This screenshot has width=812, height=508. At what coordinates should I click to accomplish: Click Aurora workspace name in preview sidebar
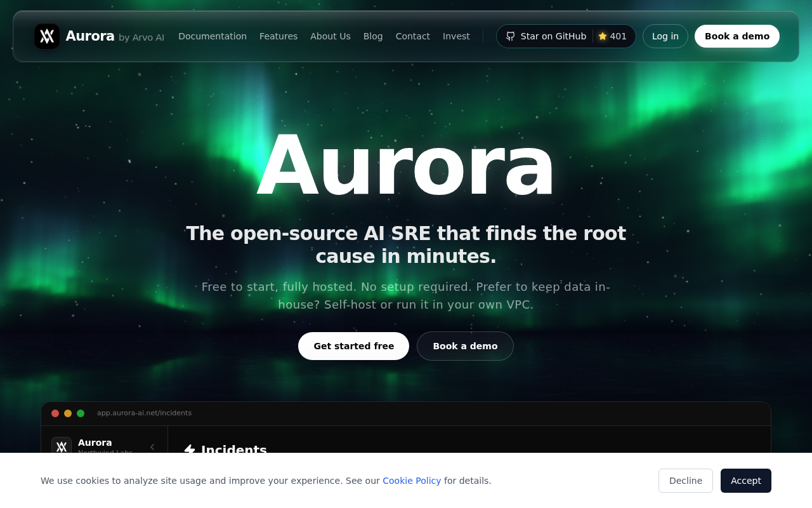point(95,443)
